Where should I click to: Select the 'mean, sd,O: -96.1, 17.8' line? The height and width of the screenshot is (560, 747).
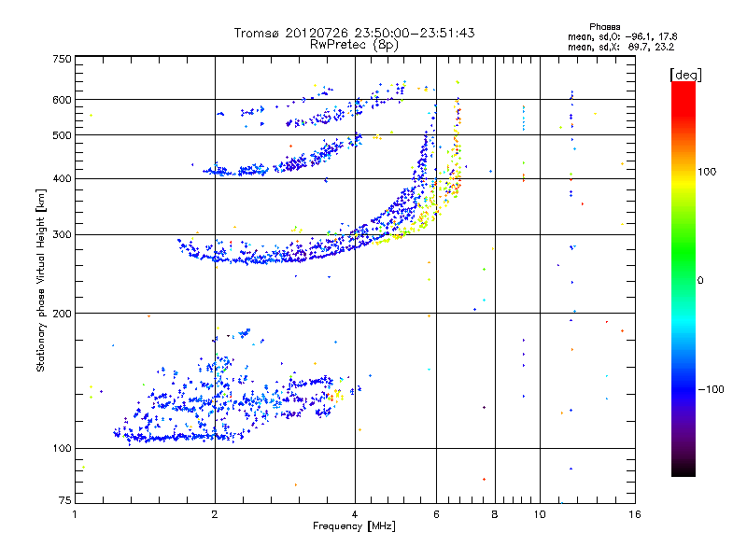click(622, 36)
